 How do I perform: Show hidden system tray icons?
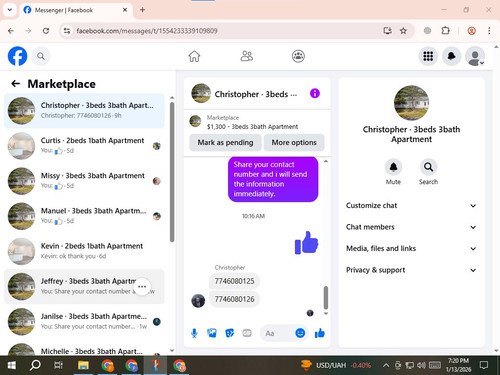[x=386, y=365]
